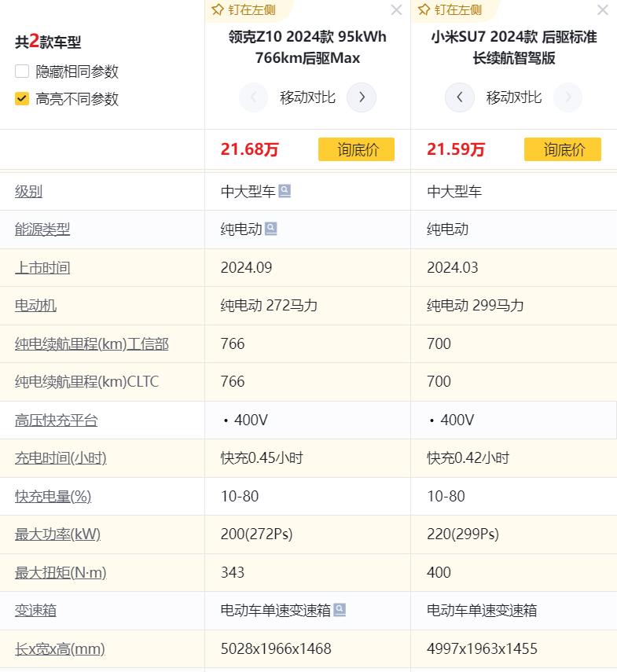Screen dimensions: 617x672
Task: Move 小米SU7 column left with arrow
Action: coord(460,97)
